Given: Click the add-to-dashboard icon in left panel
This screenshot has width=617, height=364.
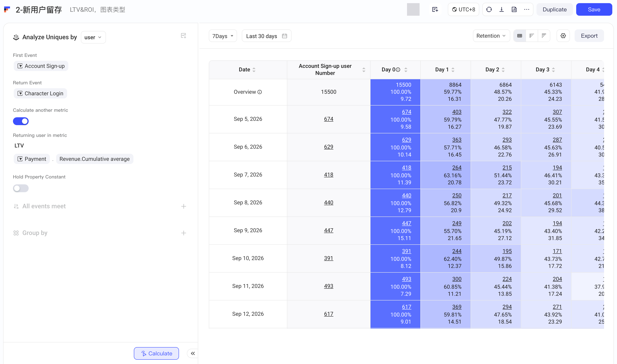Looking at the screenshot, I should point(183,36).
